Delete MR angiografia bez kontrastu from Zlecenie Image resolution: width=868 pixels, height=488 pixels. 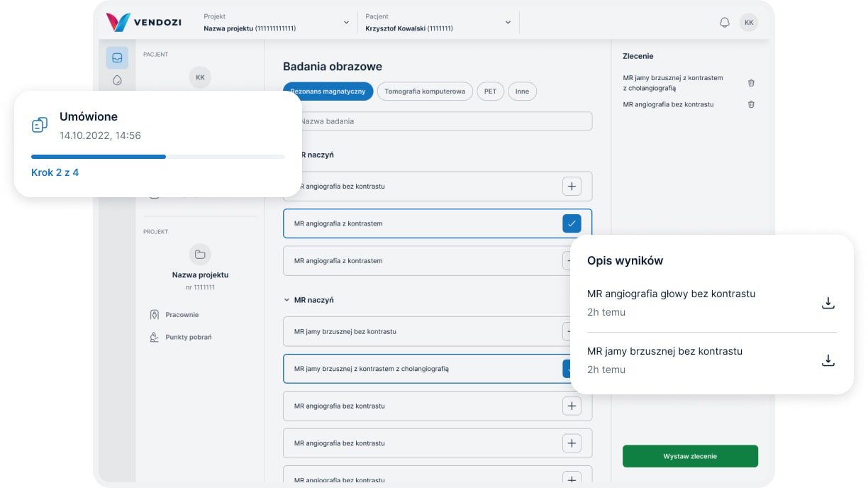click(x=751, y=104)
